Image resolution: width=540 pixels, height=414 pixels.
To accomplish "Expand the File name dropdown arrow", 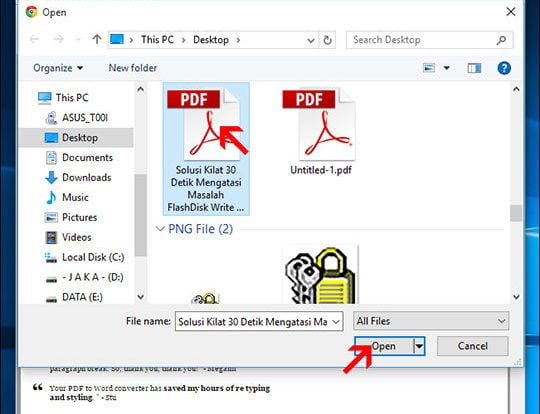I will [x=336, y=322].
